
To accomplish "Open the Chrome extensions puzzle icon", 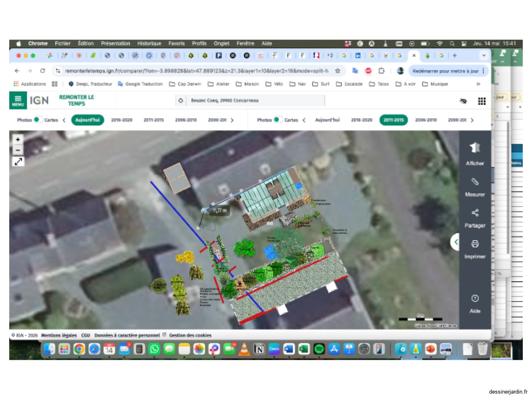I will click(381, 71).
